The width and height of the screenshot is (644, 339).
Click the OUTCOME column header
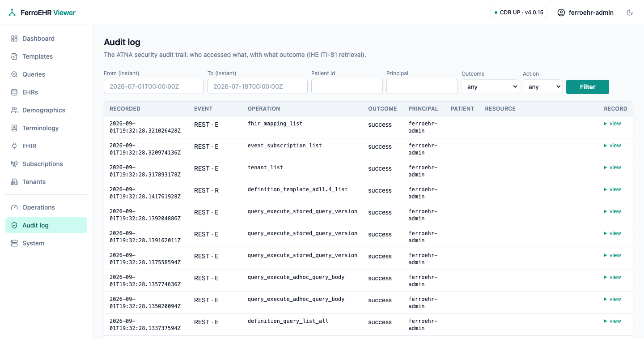382,109
